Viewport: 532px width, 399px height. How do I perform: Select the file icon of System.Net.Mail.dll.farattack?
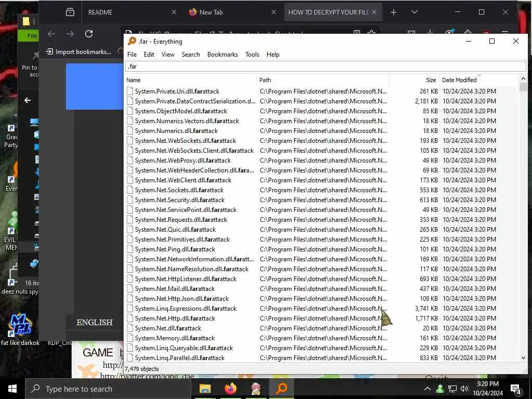[130, 289]
